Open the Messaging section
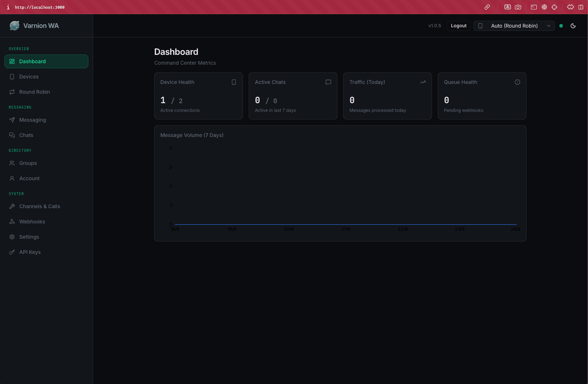Viewport: 588px width, 384px height. coord(46,120)
